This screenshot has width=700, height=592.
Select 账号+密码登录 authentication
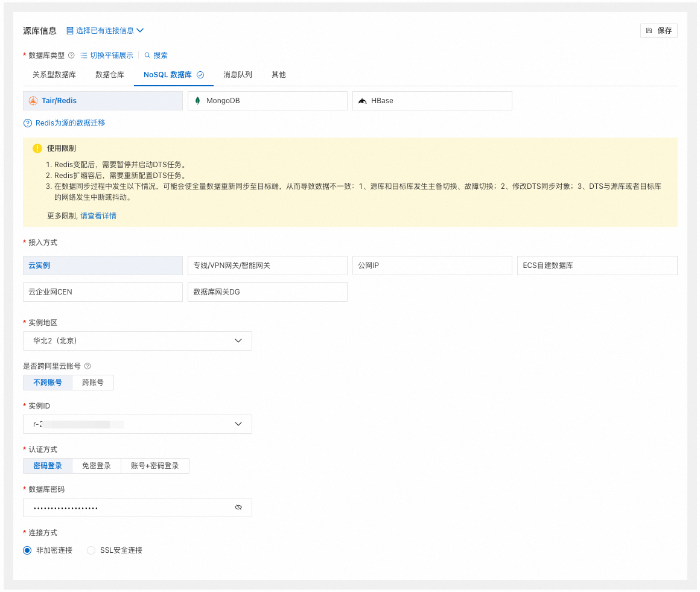tap(155, 466)
